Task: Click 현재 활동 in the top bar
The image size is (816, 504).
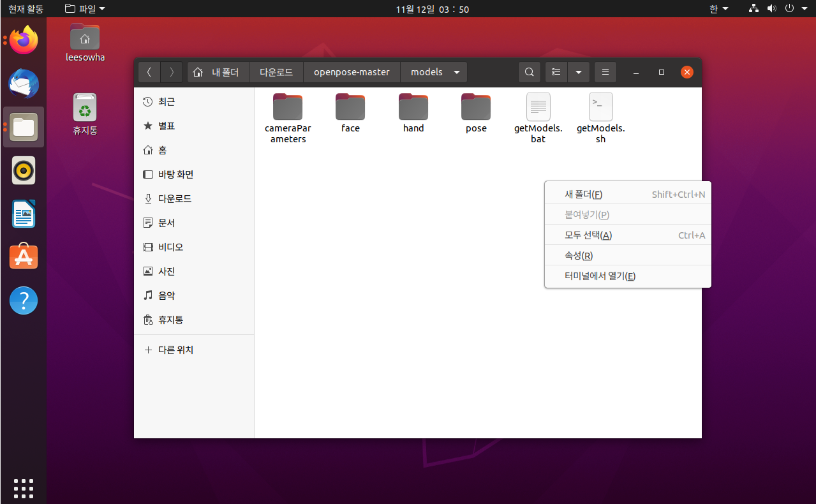Action: click(26, 9)
